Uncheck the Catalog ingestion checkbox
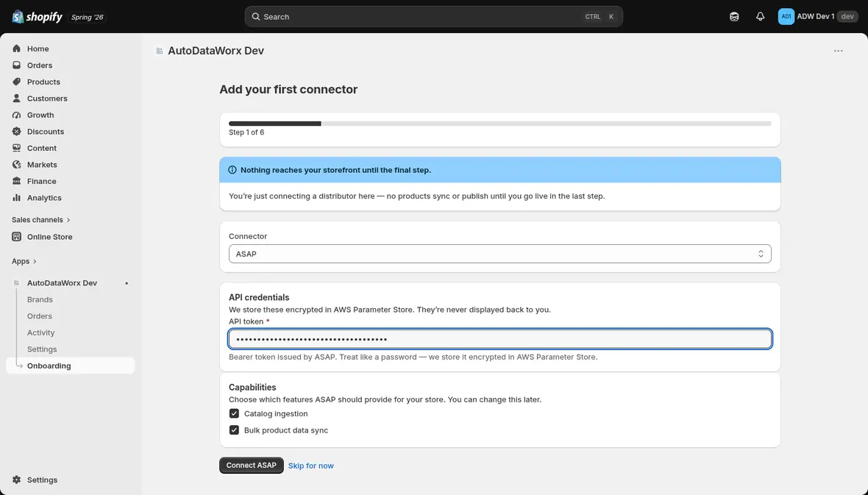The image size is (868, 495). (x=234, y=413)
